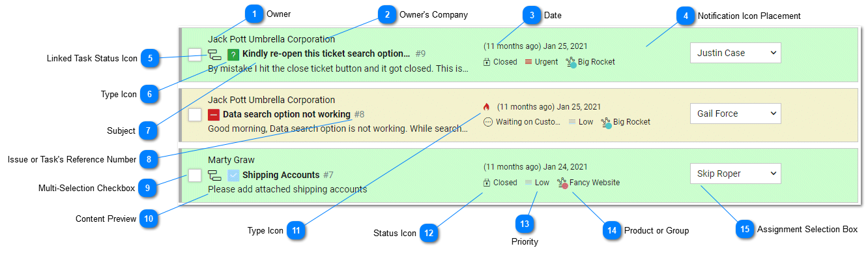Click Big Rocket product icon on ticket #9
The width and height of the screenshot is (868, 257).
571,63
